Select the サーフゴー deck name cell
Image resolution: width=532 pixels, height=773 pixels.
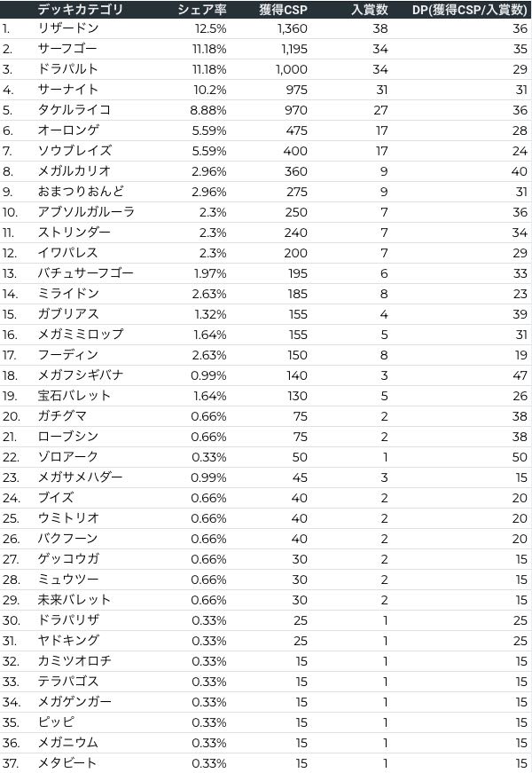click(67, 49)
